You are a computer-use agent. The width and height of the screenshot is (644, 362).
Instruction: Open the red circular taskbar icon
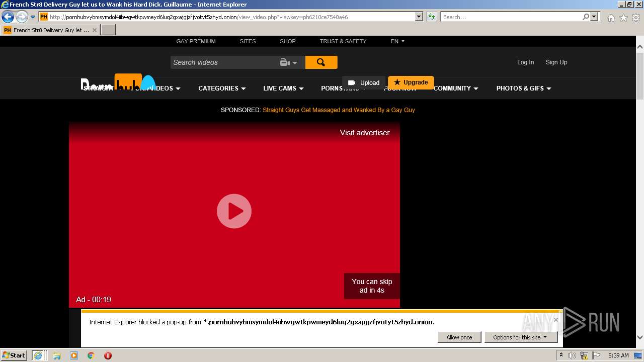108,355
